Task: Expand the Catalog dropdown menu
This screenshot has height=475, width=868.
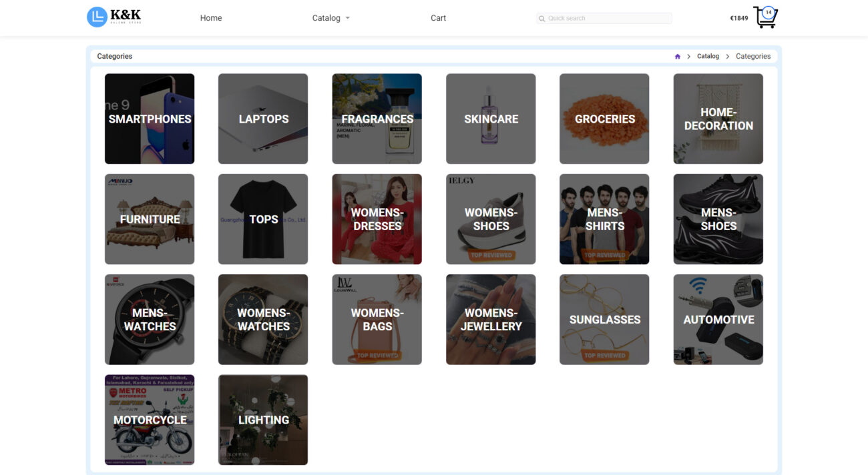Action: click(331, 18)
